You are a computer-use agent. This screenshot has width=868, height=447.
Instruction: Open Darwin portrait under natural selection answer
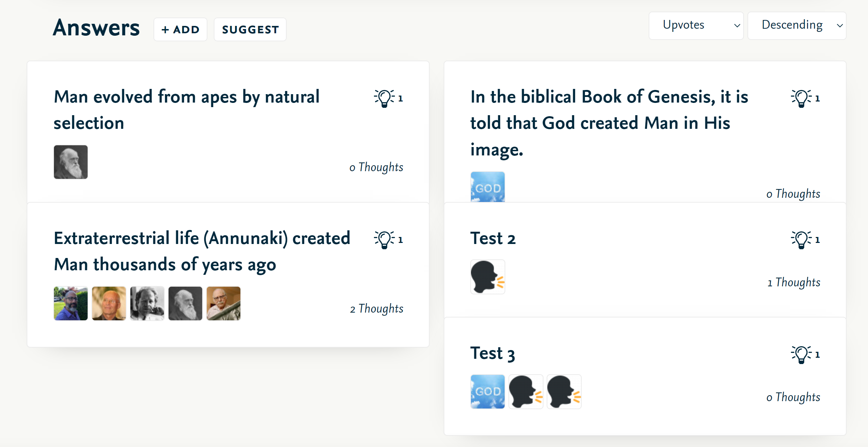point(71,162)
